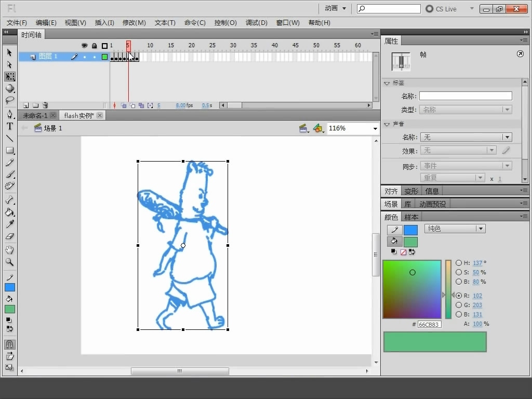The height and width of the screenshot is (399, 532).
Task: Click 场景 1 breadcrumb
Action: 53,128
